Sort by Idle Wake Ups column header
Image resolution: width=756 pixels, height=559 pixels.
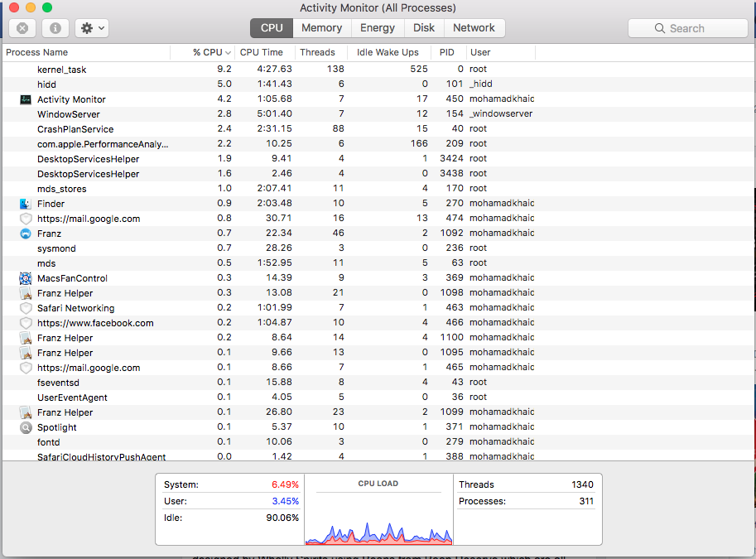tap(390, 52)
